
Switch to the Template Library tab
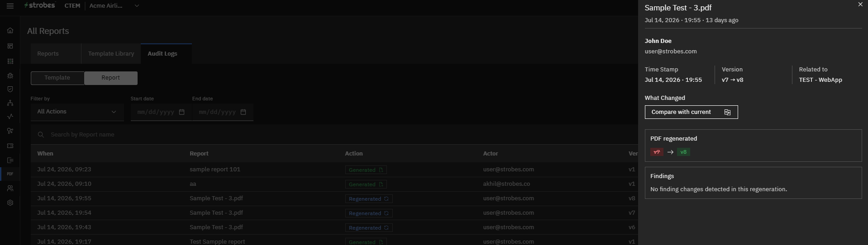111,53
